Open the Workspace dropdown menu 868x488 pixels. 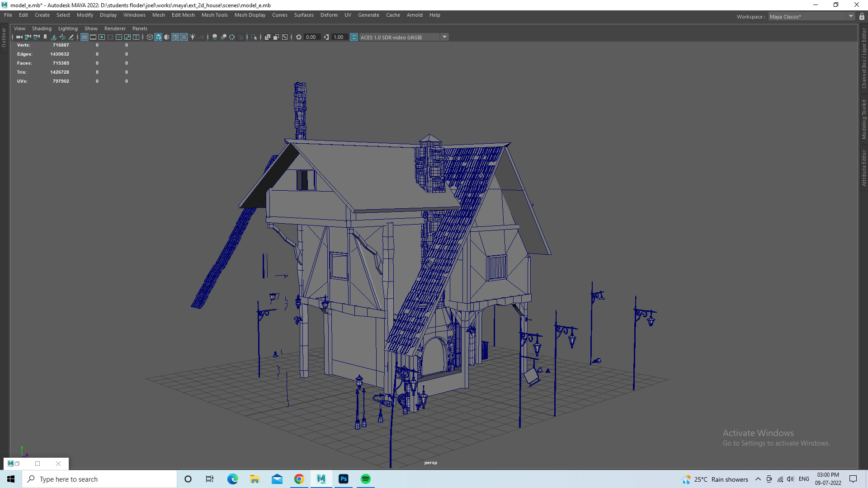click(850, 16)
